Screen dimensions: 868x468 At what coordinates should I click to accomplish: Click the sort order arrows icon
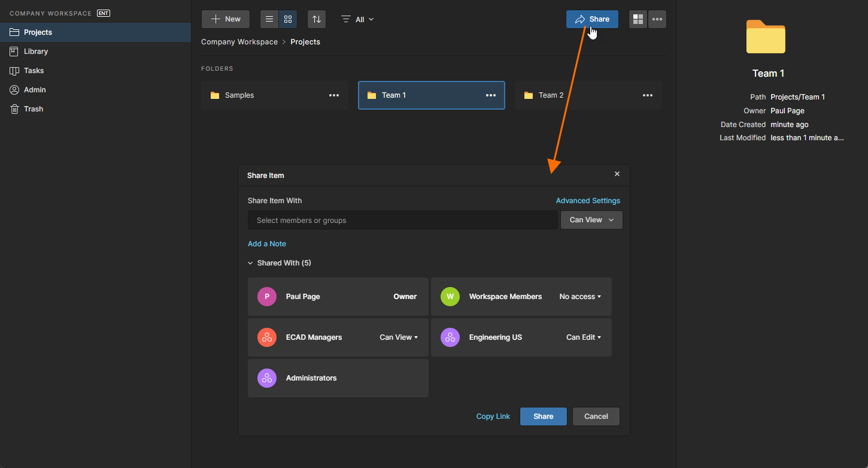(x=317, y=19)
